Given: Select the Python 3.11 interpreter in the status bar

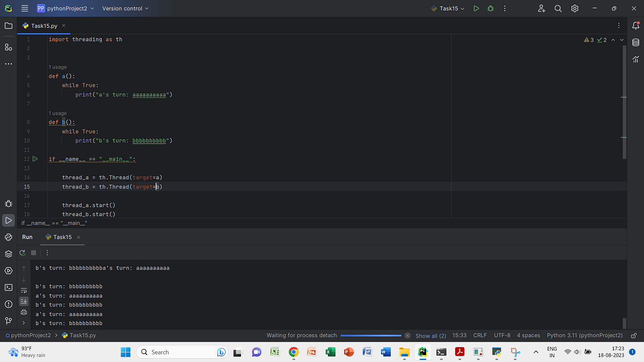Looking at the screenshot, I should point(584,335).
